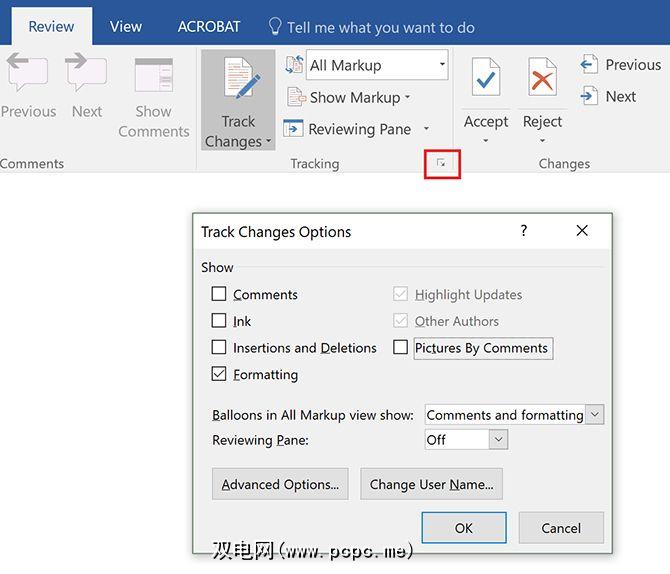The width and height of the screenshot is (670, 574).
Task: Enable the Ink checkbox
Action: click(x=219, y=320)
